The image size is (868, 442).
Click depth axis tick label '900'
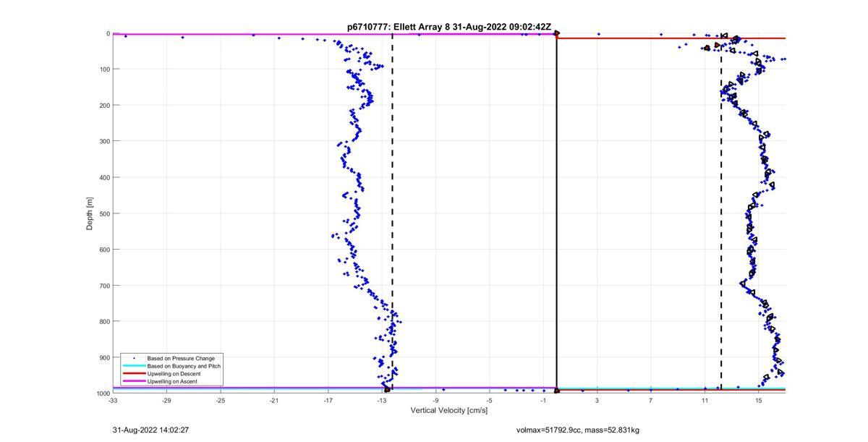point(104,357)
